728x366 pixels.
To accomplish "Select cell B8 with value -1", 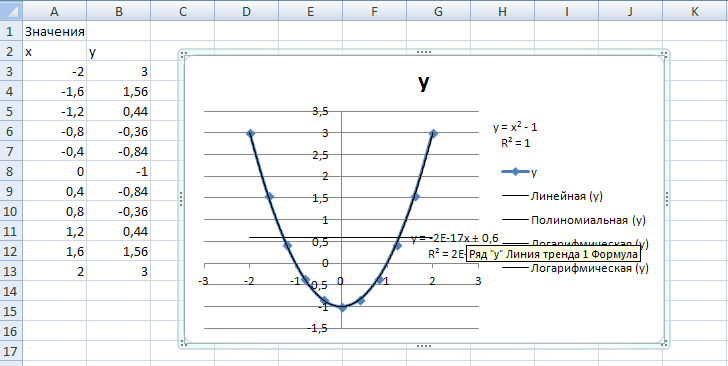I will [118, 172].
